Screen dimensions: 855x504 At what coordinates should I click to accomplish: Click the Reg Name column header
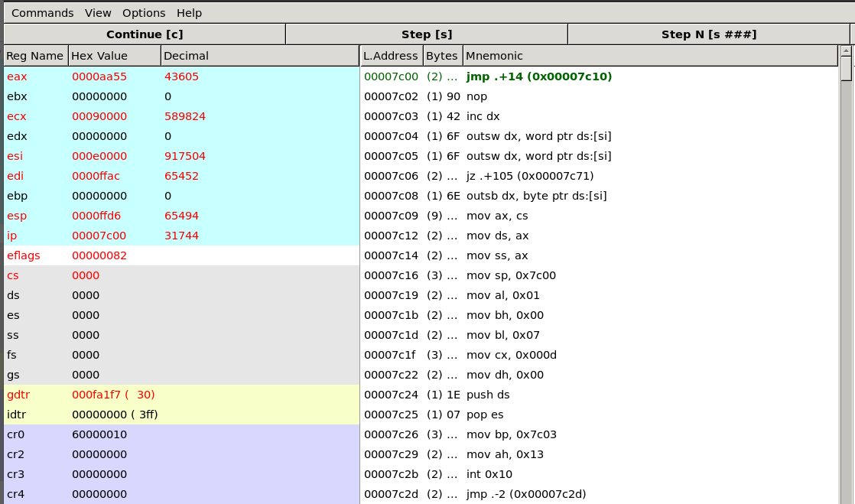(36, 56)
